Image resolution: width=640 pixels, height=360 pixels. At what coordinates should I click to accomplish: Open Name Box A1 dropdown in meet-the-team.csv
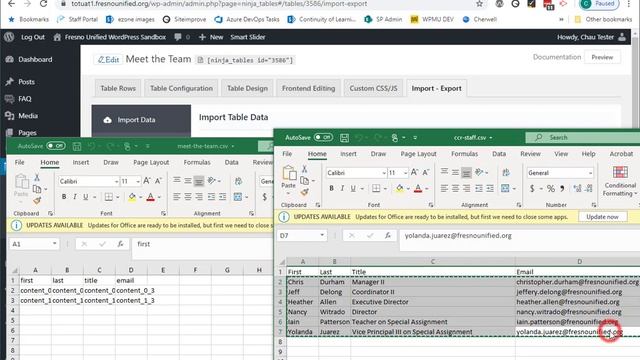coord(54,244)
